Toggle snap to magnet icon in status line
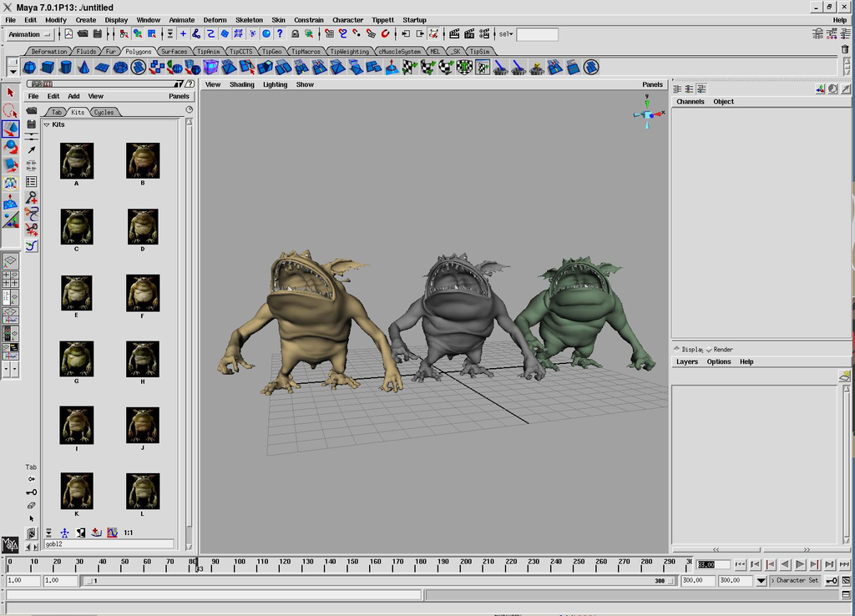The width and height of the screenshot is (855, 616). 385,34
